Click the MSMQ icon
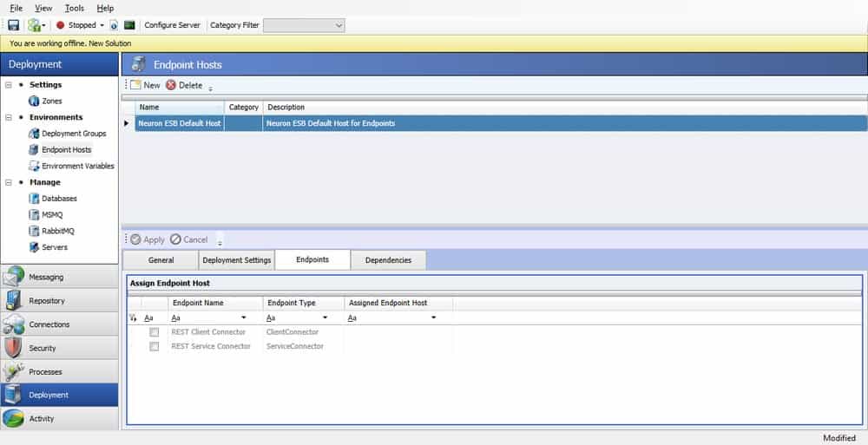Viewport: 868px width, 445px height. point(34,215)
